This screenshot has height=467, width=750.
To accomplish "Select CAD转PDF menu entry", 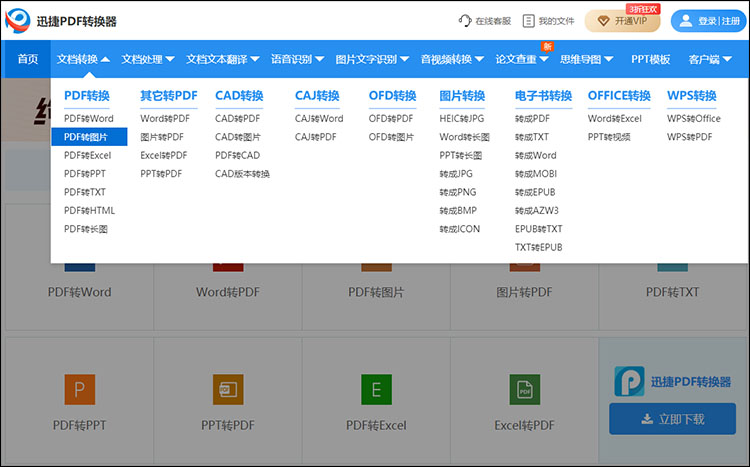I will (x=237, y=118).
